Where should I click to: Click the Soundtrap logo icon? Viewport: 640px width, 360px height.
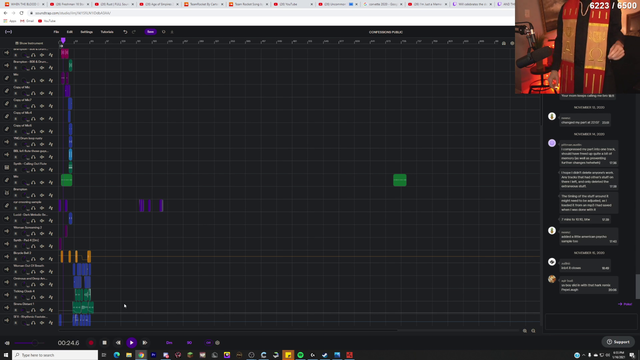tap(8, 32)
